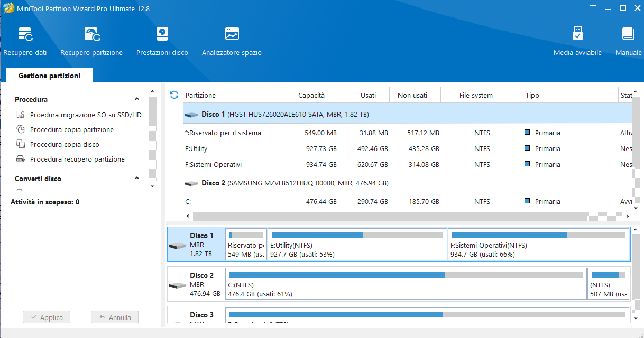Screen dimensions: 644x338
Task: Create Media avviabile
Action: (577, 42)
